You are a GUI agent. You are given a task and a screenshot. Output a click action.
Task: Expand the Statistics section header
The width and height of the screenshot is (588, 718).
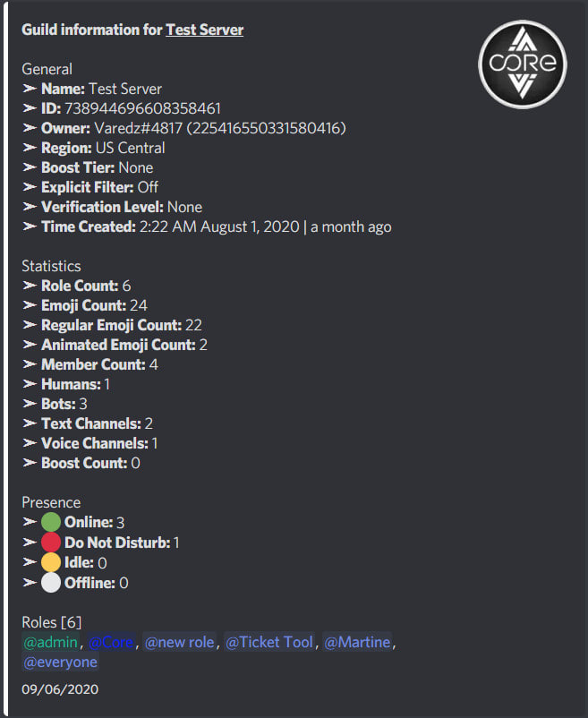tap(53, 266)
